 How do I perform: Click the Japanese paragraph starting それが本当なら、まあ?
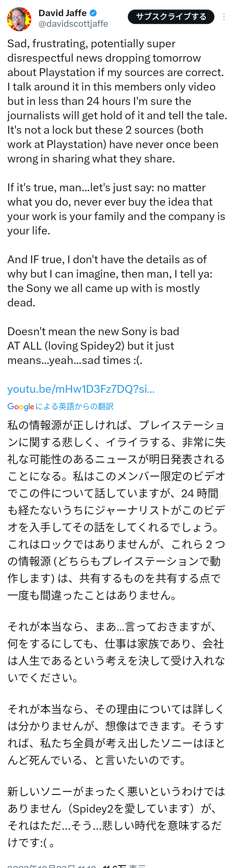(116, 652)
